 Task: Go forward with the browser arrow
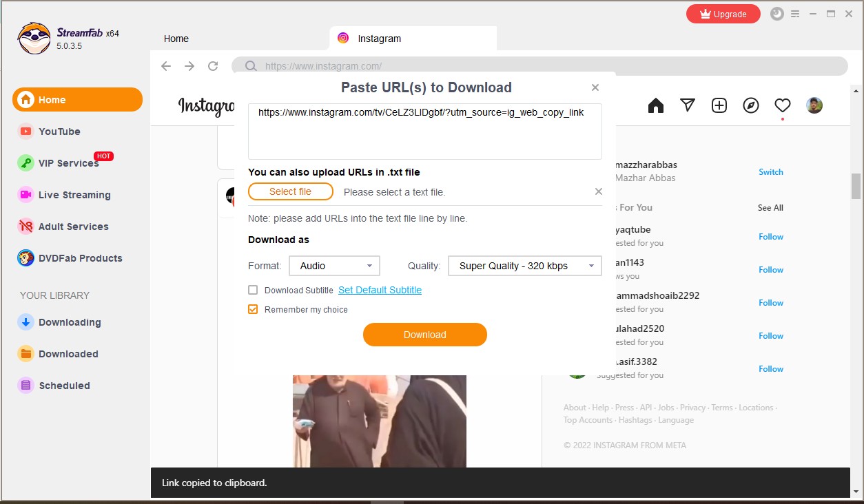click(x=189, y=66)
